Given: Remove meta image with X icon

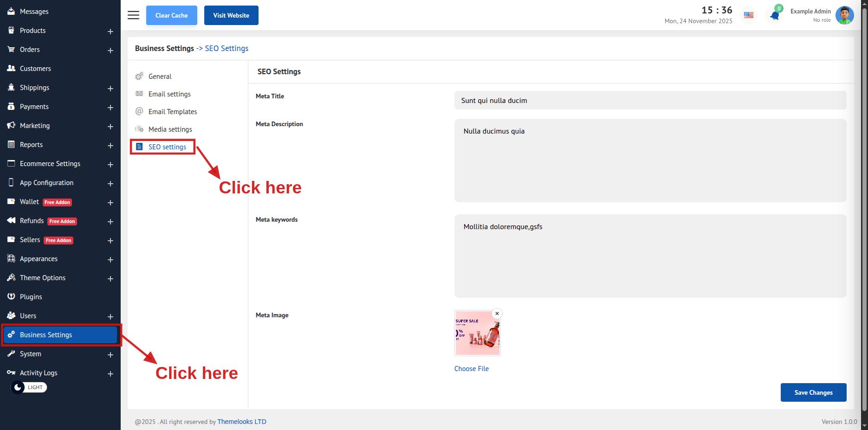Looking at the screenshot, I should pyautogui.click(x=497, y=314).
